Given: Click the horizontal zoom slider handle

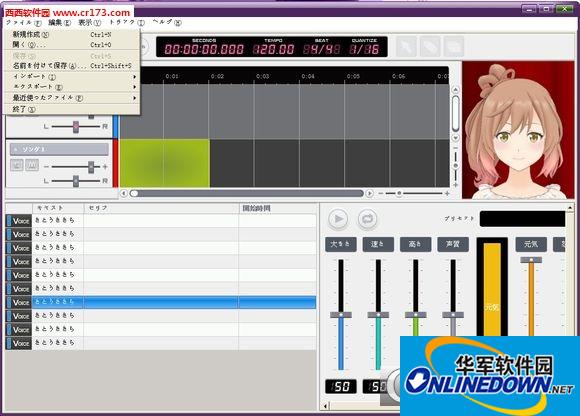Looking at the screenshot, I should click(399, 193).
